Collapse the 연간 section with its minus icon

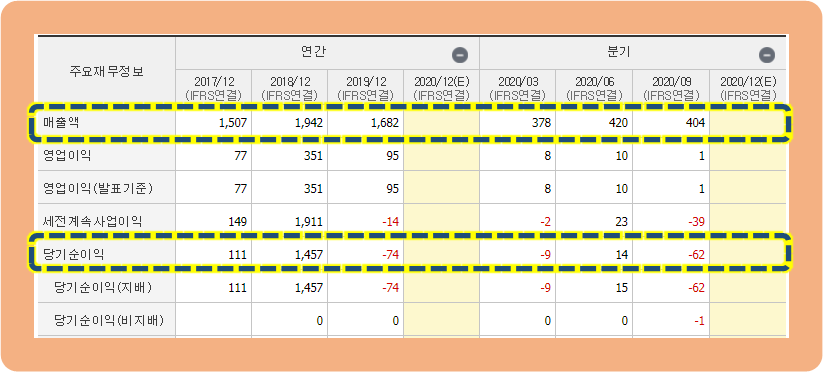click(460, 55)
